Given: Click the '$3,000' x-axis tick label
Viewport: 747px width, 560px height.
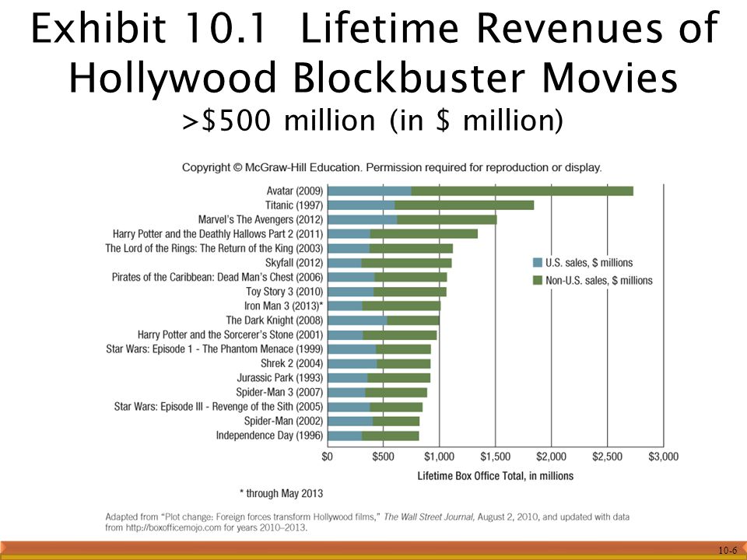Looking at the screenshot, I should click(663, 457).
